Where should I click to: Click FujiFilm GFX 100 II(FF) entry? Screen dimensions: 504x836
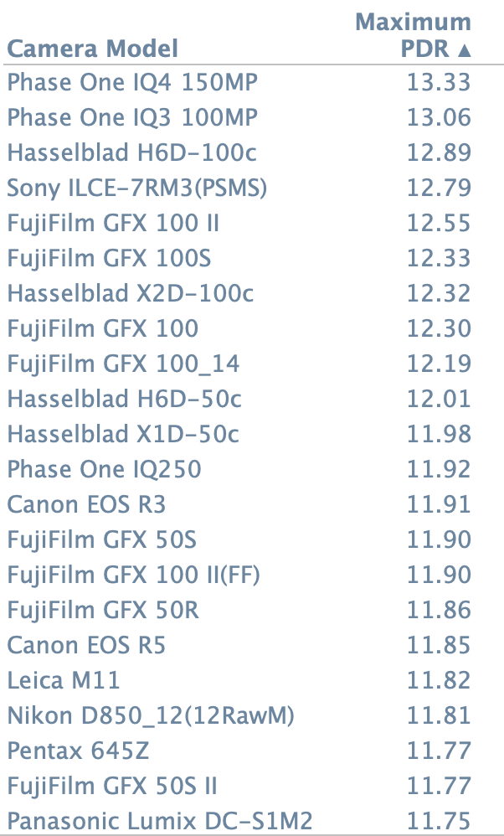click(134, 575)
